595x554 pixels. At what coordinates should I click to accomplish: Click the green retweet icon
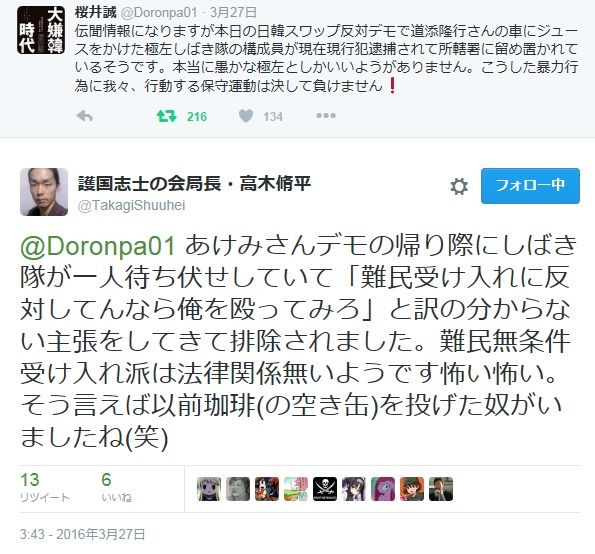coord(167,116)
